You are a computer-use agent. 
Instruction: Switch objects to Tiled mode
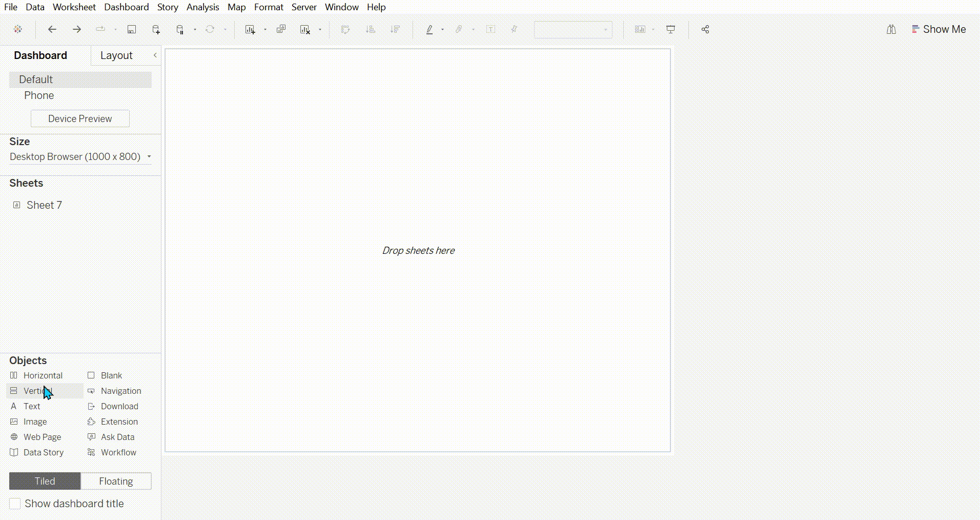click(x=45, y=481)
